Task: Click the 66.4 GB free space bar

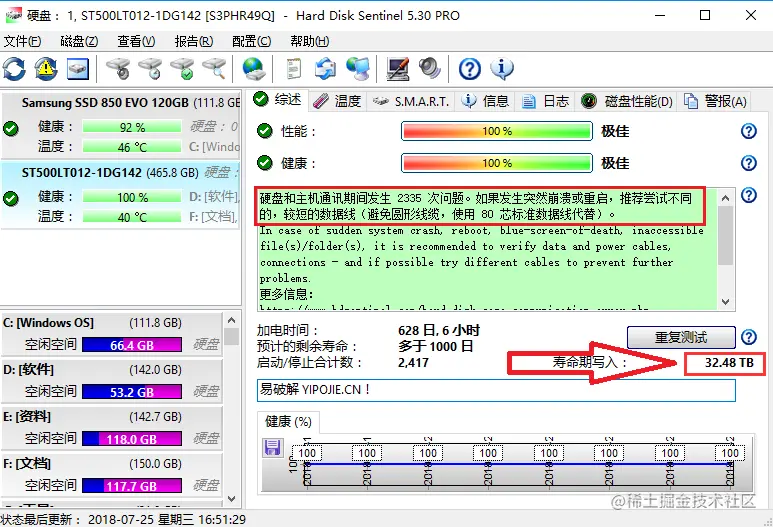Action: 132,345
